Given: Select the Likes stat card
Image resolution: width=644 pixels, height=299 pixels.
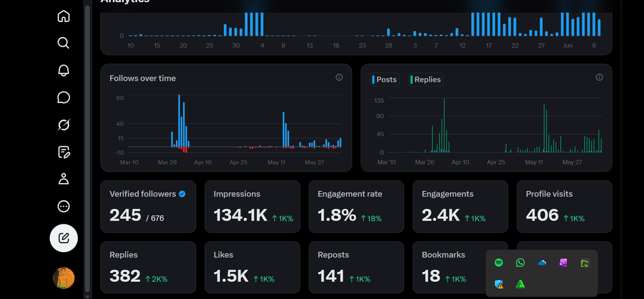Looking at the screenshot, I should coord(252,267).
